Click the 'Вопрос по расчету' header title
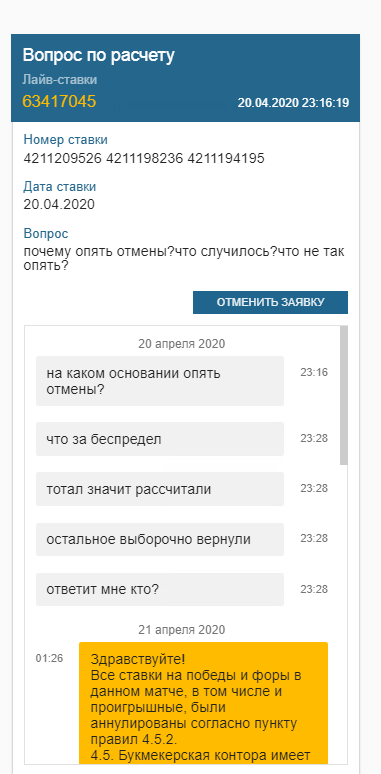The image size is (381, 774). pyautogui.click(x=98, y=56)
